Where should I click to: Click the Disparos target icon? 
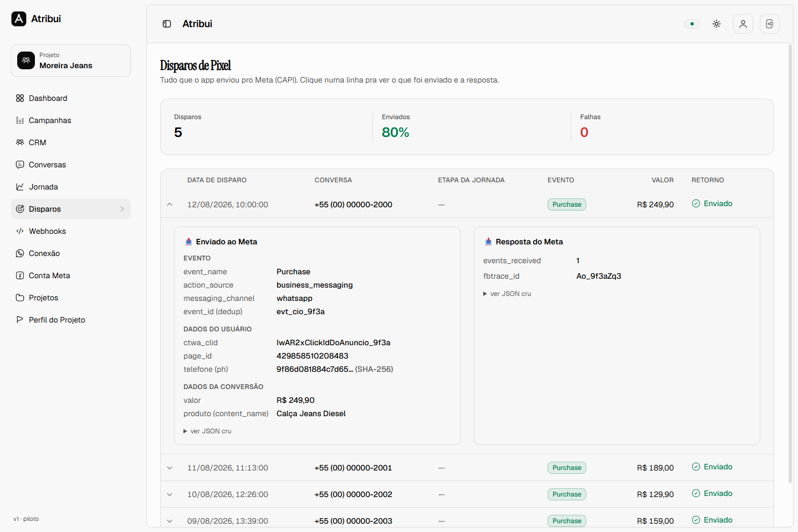point(20,209)
